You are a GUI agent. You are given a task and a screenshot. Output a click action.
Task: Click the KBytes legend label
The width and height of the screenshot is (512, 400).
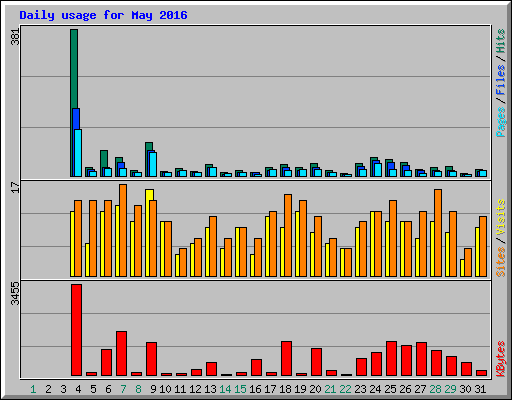500,359
